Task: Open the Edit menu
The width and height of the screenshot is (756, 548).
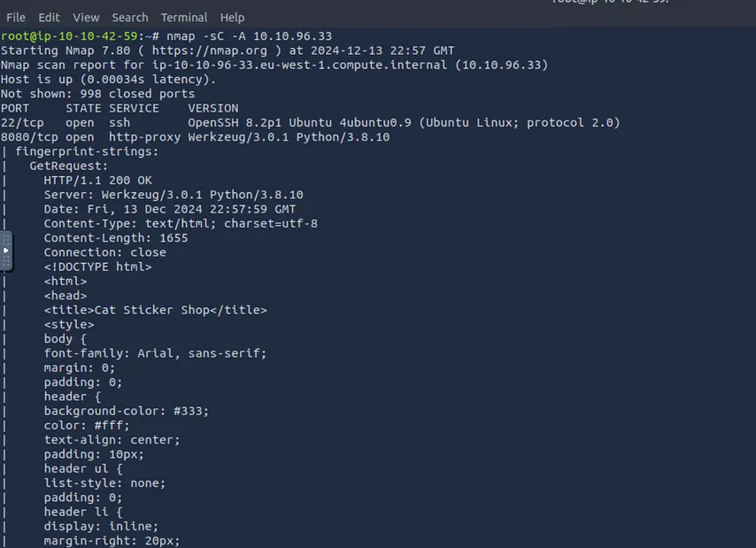Action: click(49, 18)
